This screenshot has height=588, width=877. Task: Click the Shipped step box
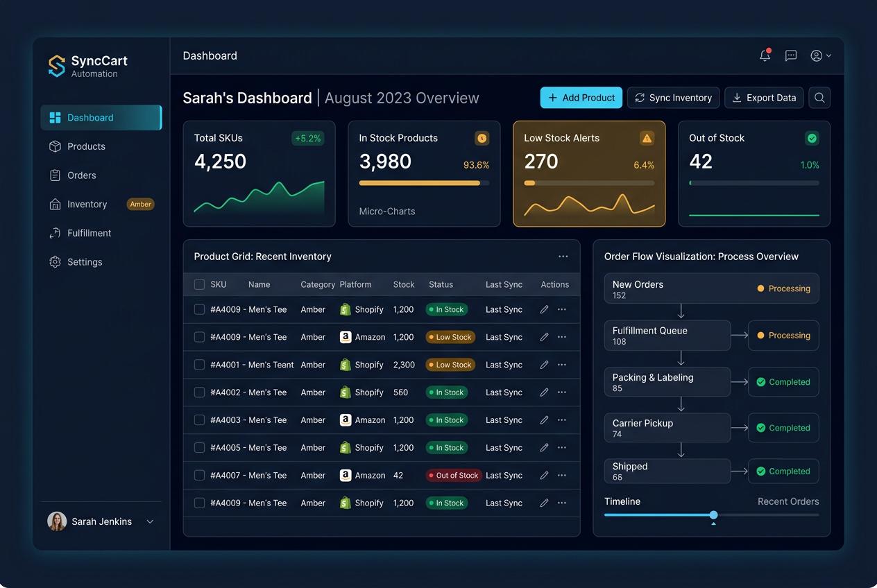coord(667,472)
